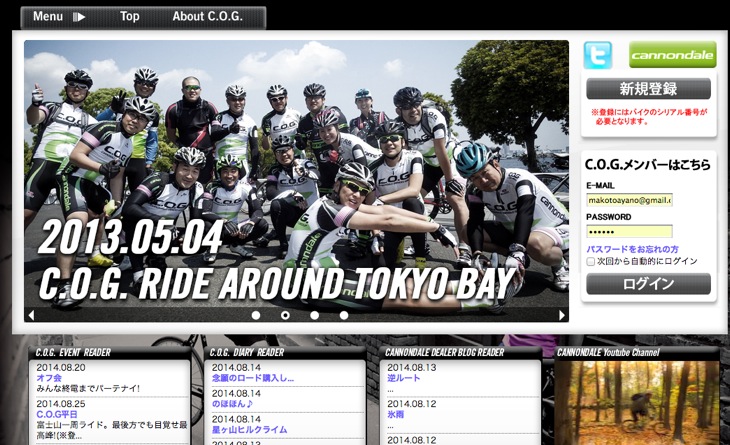Open the パスワードをお忘れの方 link

click(x=632, y=249)
